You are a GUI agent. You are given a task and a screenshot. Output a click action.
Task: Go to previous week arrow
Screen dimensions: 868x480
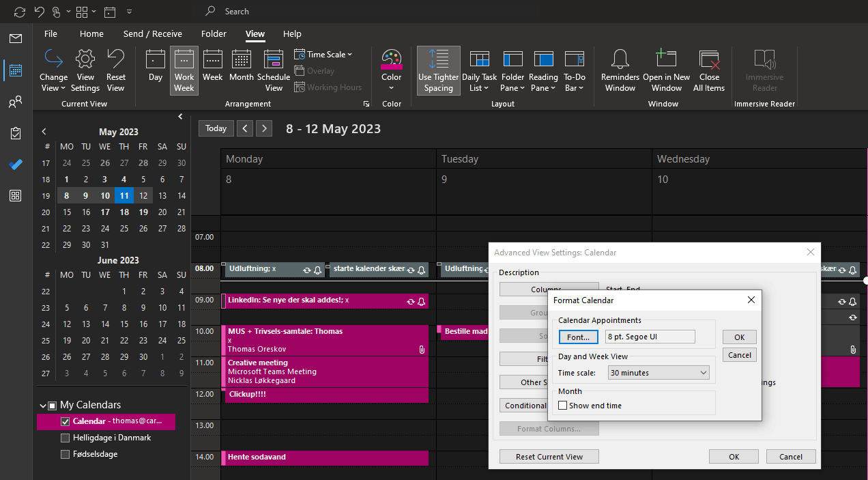pyautogui.click(x=245, y=128)
